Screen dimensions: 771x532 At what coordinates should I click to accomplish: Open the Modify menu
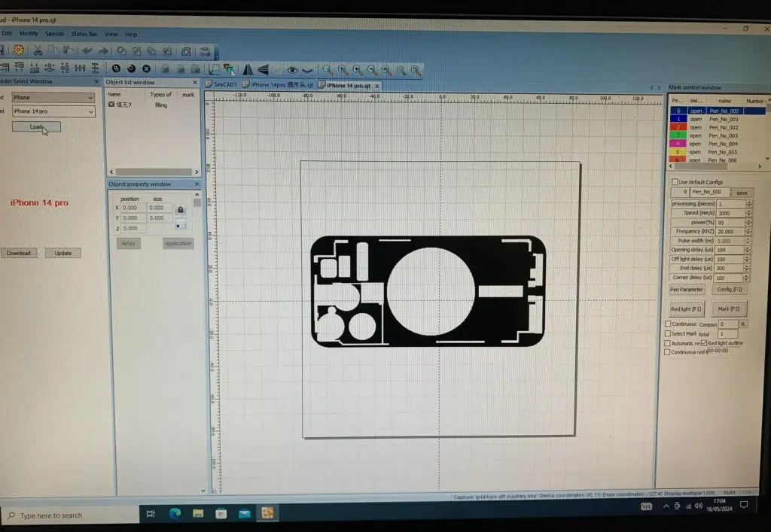pyautogui.click(x=29, y=34)
